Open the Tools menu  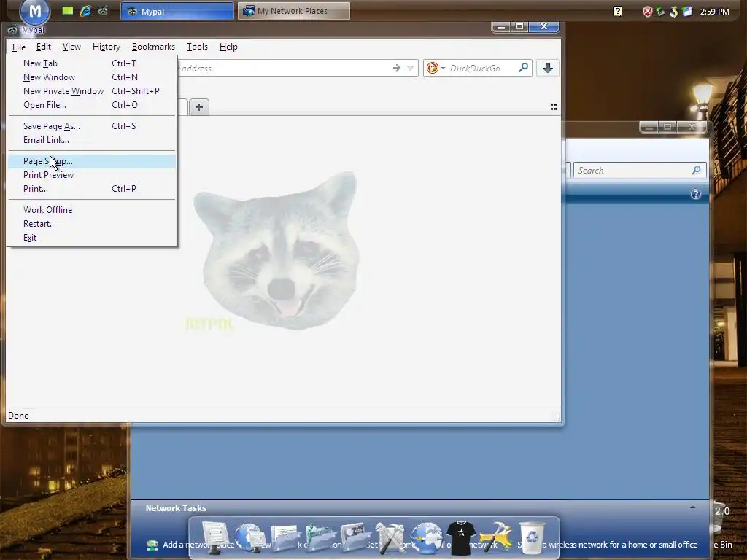(197, 47)
